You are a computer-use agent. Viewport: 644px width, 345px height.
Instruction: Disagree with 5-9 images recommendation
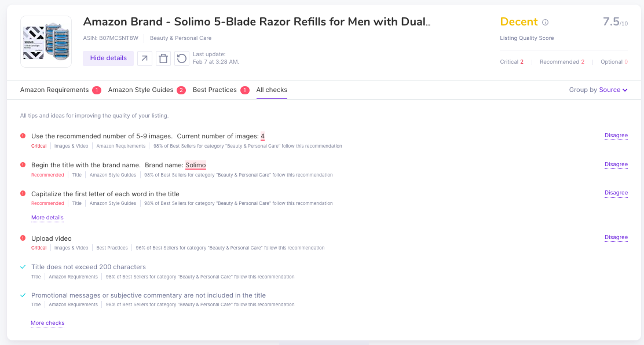[x=616, y=135]
